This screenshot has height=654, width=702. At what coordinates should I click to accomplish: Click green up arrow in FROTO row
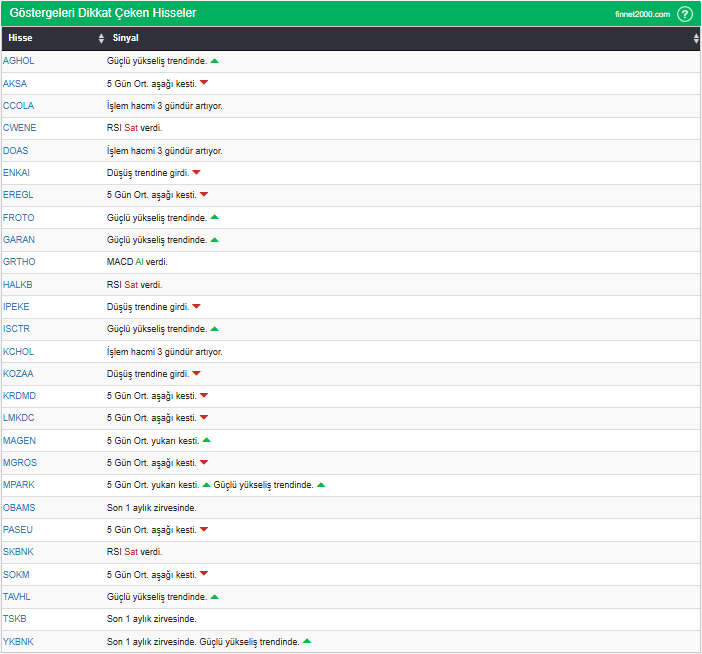(x=215, y=217)
